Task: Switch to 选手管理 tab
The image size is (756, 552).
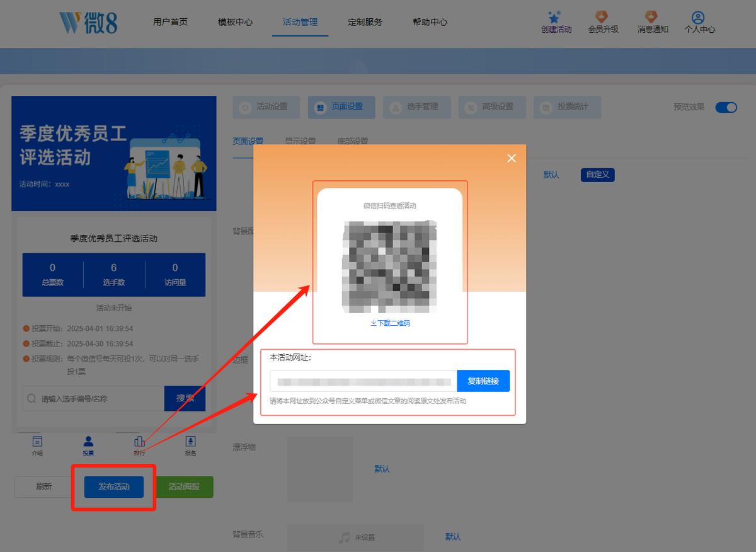Action: (416, 107)
